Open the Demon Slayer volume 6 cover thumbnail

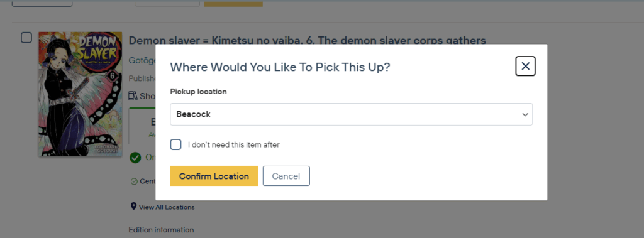click(x=80, y=94)
